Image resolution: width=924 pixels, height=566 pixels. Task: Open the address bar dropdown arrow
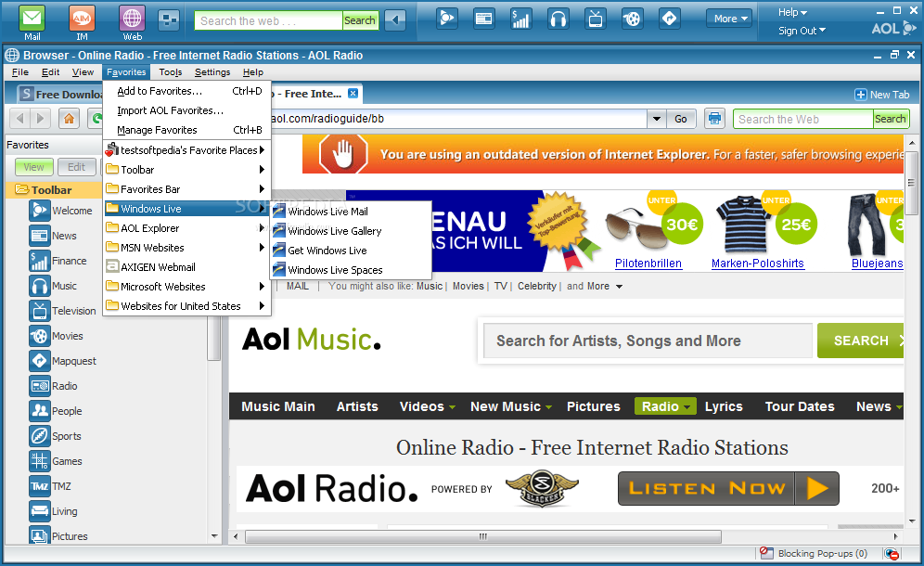tap(657, 119)
